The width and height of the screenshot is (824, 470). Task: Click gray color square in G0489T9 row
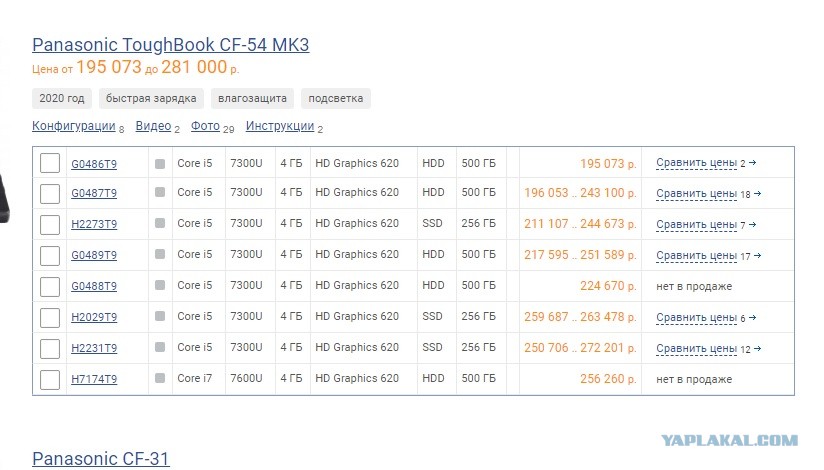(x=160, y=254)
